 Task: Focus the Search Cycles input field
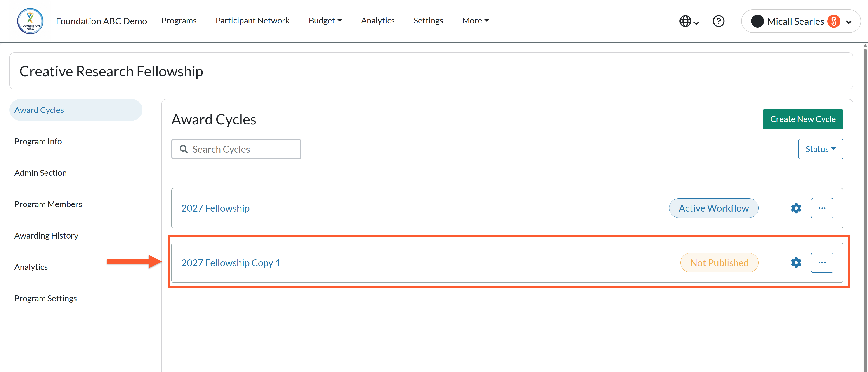(x=236, y=149)
